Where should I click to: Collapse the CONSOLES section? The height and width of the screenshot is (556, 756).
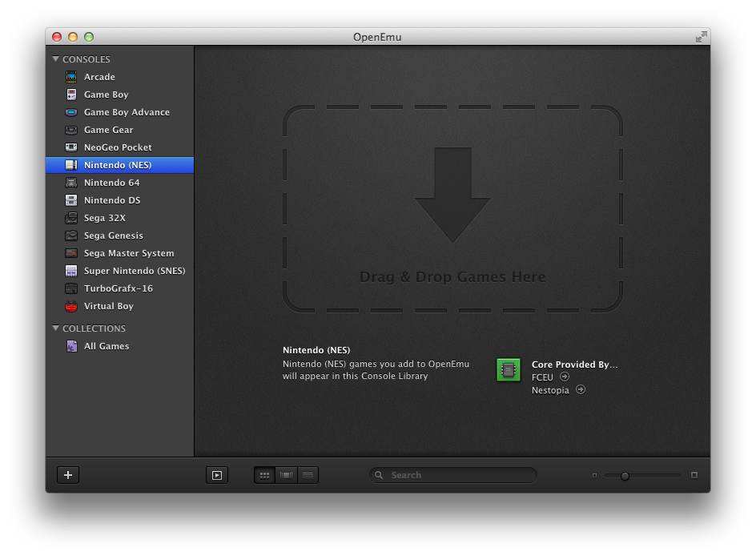56,58
